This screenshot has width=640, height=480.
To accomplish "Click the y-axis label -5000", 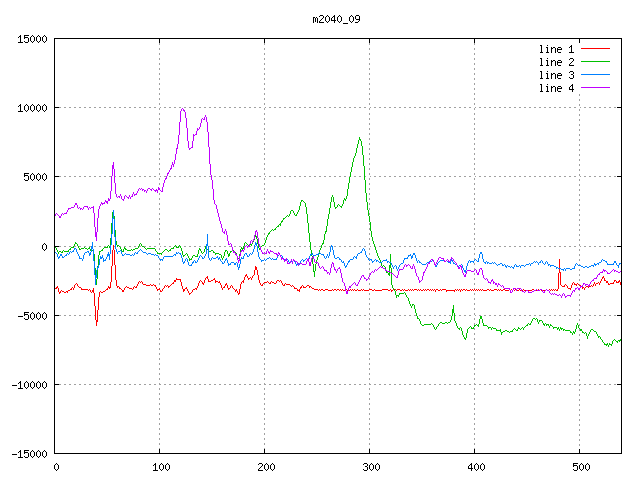I will (x=32, y=316).
